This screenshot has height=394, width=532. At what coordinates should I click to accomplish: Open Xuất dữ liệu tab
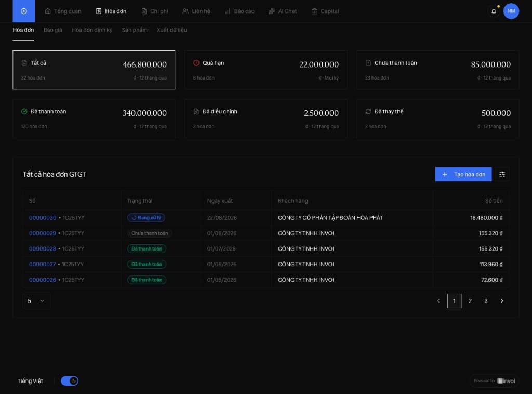pos(172,30)
